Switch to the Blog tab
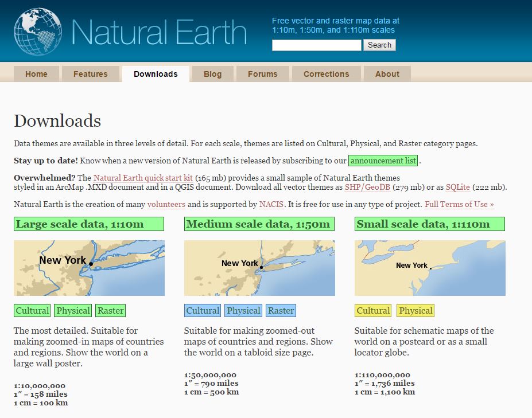The width and height of the screenshot is (532, 418). pos(212,74)
